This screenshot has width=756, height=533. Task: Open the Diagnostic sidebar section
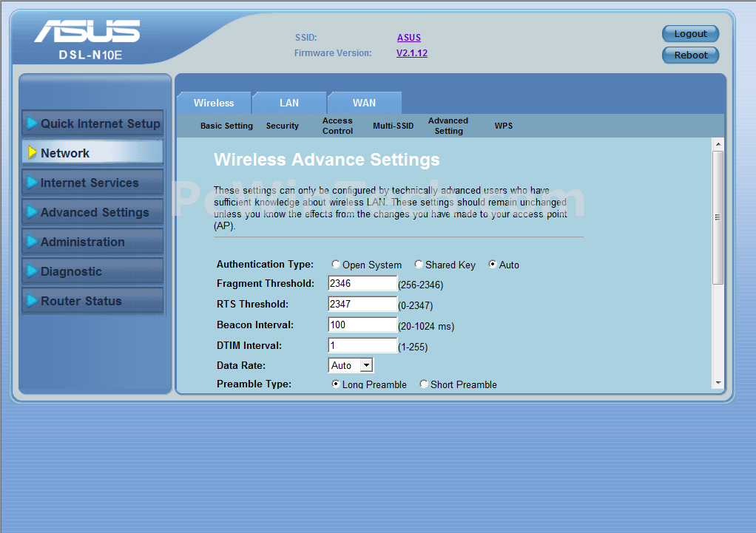pos(92,271)
